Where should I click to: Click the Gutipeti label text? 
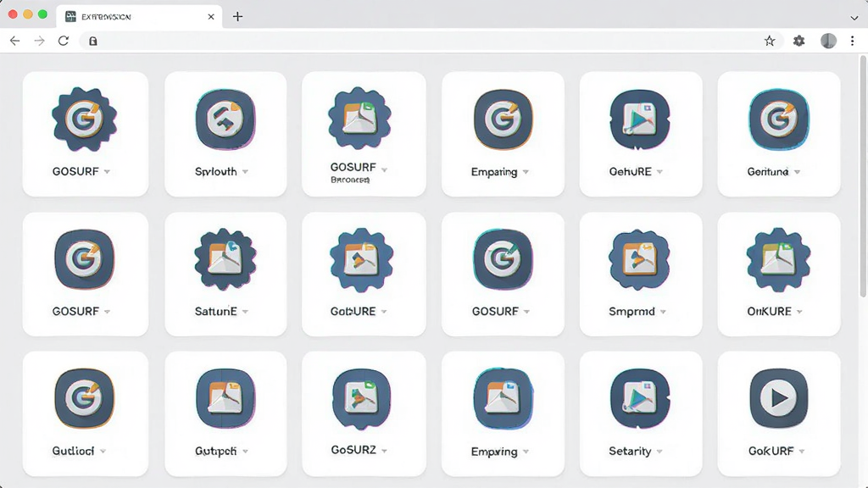click(216, 452)
